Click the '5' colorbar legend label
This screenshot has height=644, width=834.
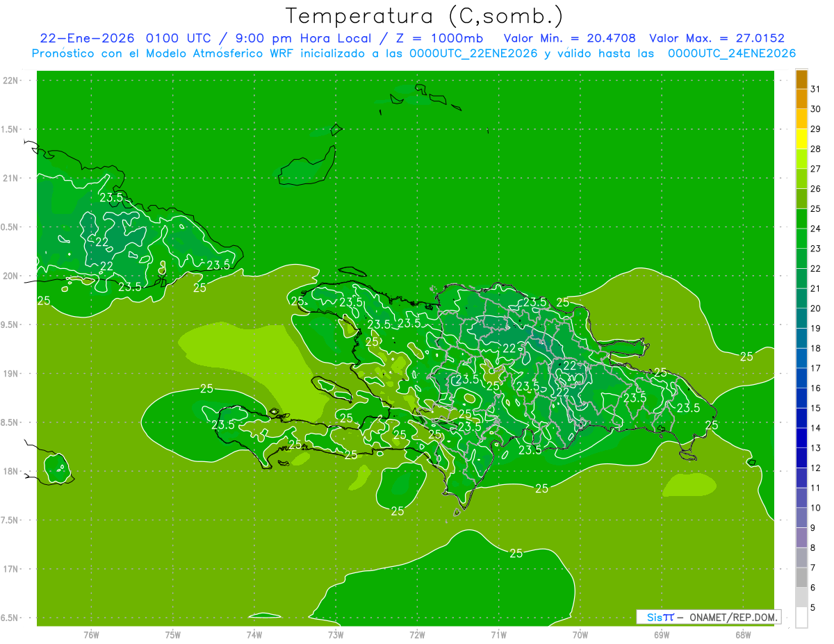[x=813, y=607]
